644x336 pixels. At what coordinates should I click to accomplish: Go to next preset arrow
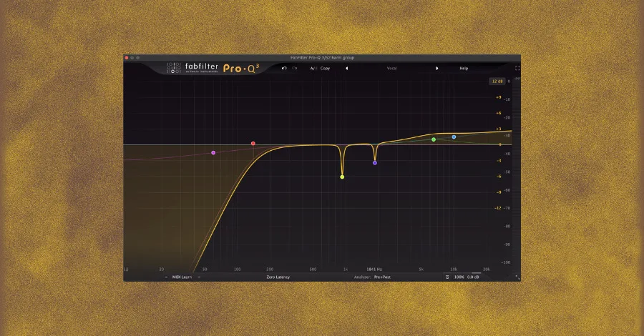[x=436, y=68]
